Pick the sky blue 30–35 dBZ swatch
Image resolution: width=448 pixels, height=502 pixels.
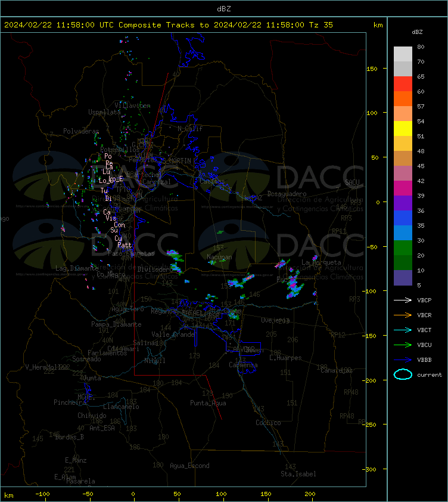[403, 233]
